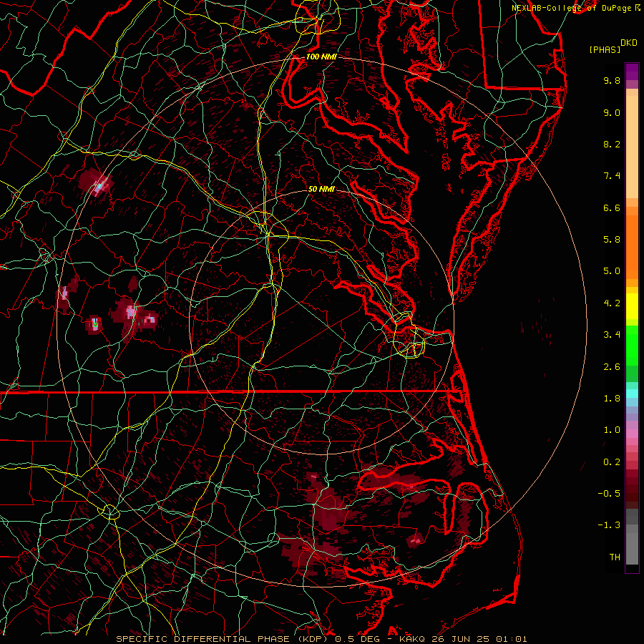
Task: Select the 6.6 legend value
Action: point(612,208)
